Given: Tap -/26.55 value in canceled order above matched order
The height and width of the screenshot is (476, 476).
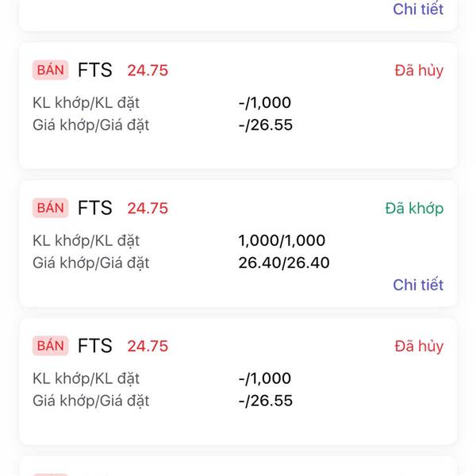Looking at the screenshot, I should coord(266,125).
